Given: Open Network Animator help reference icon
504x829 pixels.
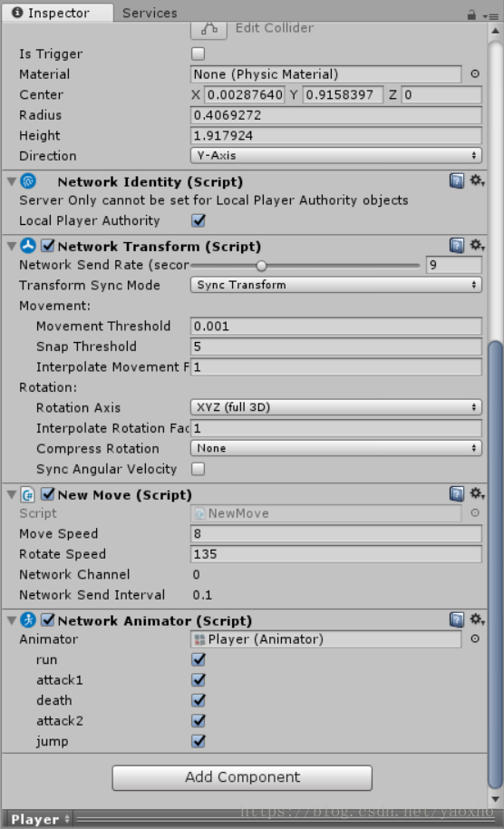Looking at the screenshot, I should (x=457, y=619).
